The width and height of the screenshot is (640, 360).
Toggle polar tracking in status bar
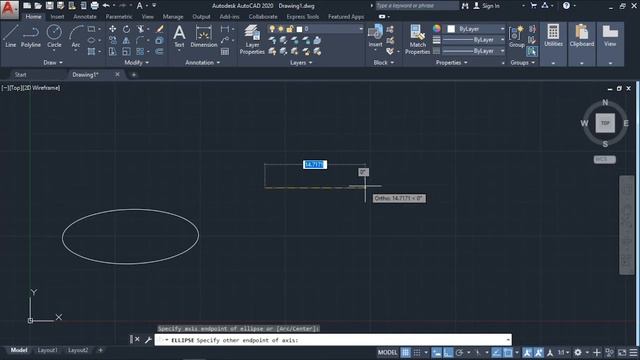[459, 352]
